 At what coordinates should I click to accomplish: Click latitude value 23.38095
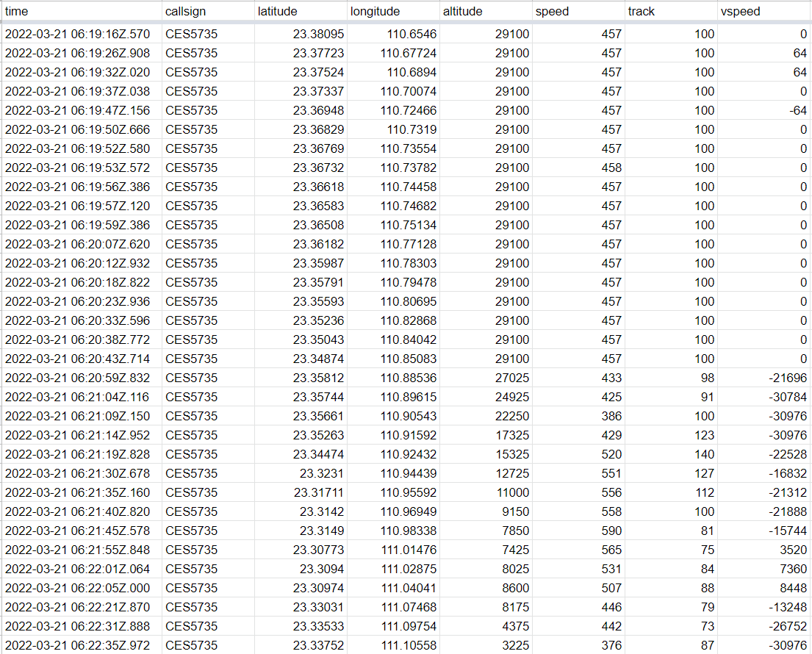coord(318,35)
